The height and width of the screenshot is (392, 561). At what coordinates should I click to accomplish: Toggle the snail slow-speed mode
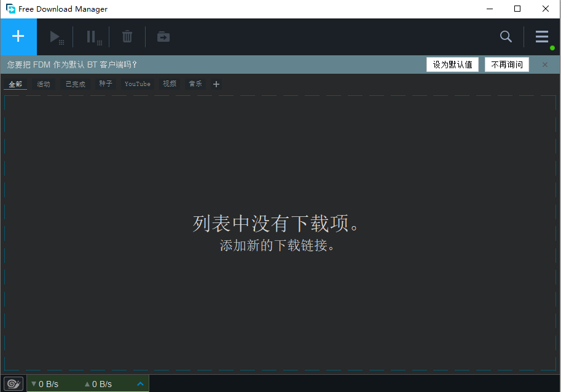[12, 383]
